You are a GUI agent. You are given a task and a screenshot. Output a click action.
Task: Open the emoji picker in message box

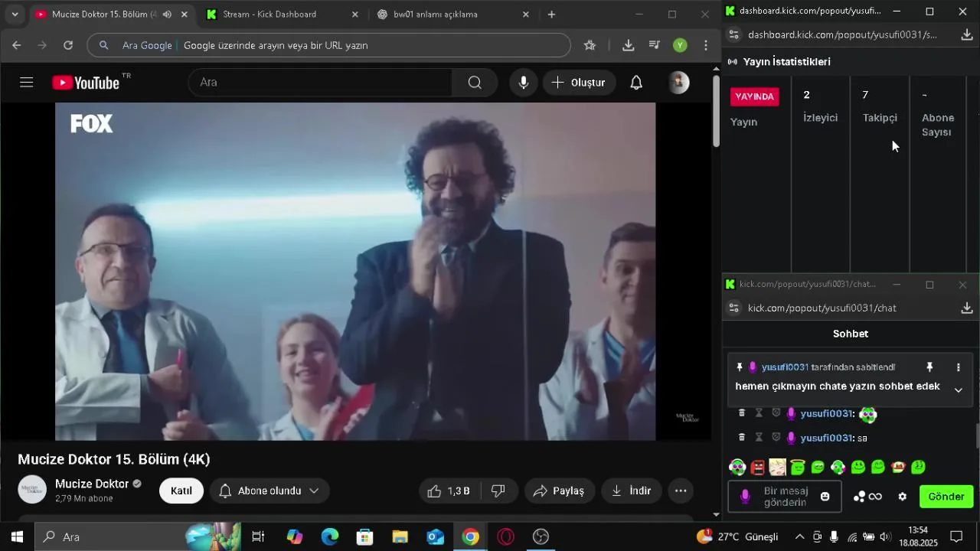click(825, 497)
